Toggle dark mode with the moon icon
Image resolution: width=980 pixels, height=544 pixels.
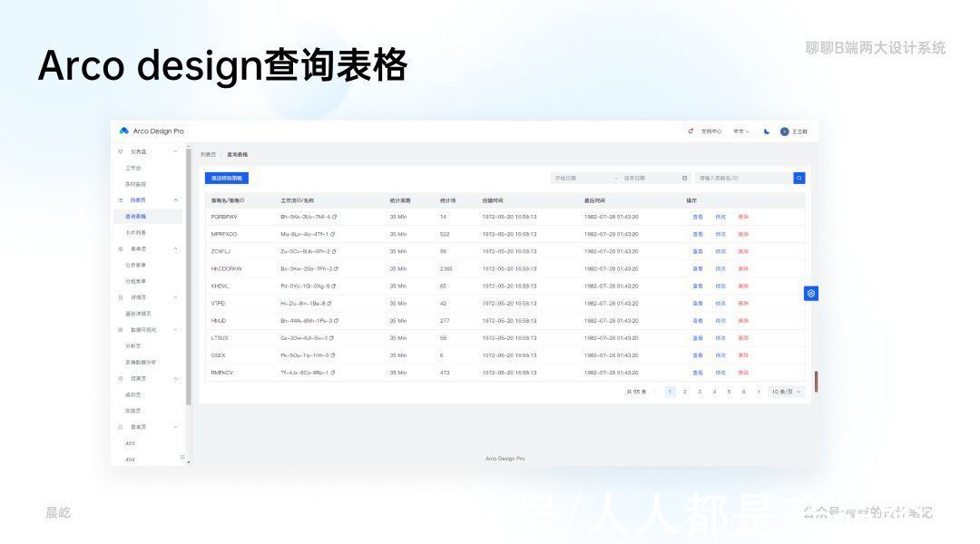pos(767,131)
